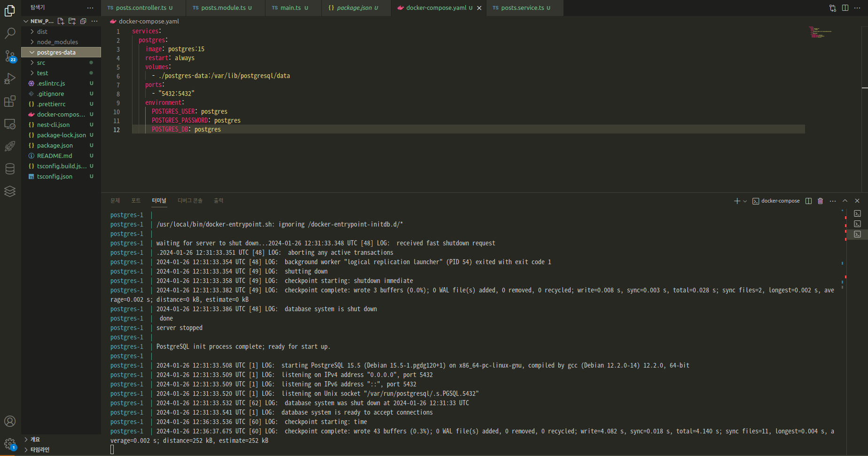Split the terminal
Image resolution: width=868 pixels, height=456 pixels.
point(808,201)
